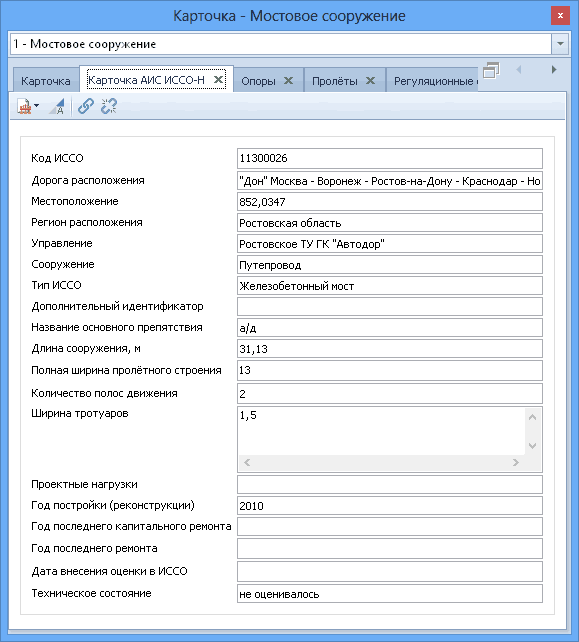
Task: Click the left arrow of the horizontal scrollbar
Action: click(x=247, y=463)
